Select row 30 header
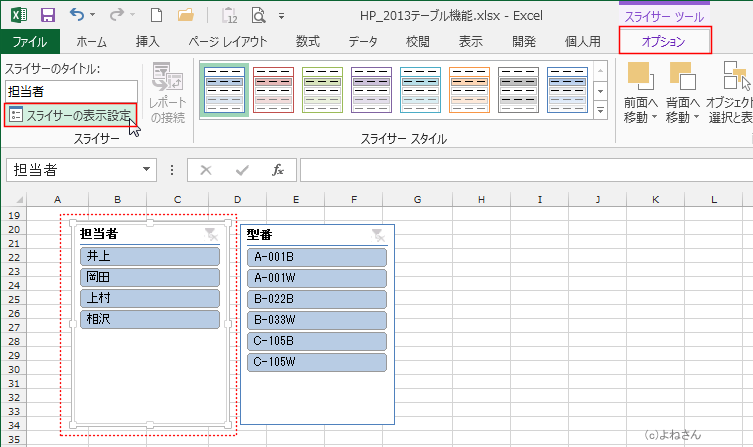This screenshot has height=447, width=753. click(x=14, y=369)
